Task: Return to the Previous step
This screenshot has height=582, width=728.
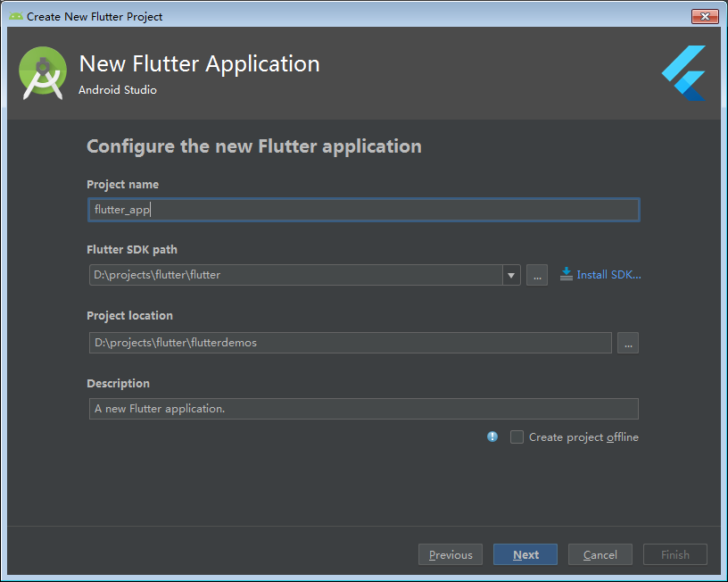Action: tap(451, 554)
